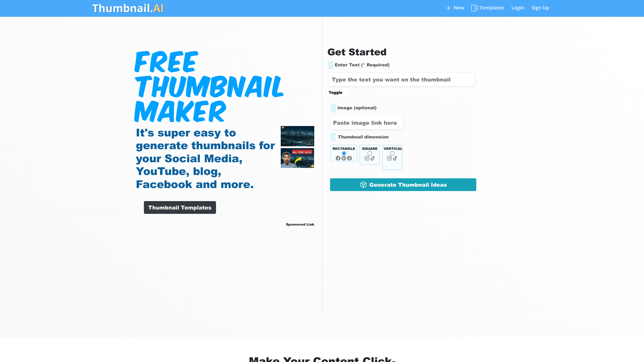Select the Vertical radio button
Image resolution: width=644 pixels, height=362 pixels.
tap(392, 154)
